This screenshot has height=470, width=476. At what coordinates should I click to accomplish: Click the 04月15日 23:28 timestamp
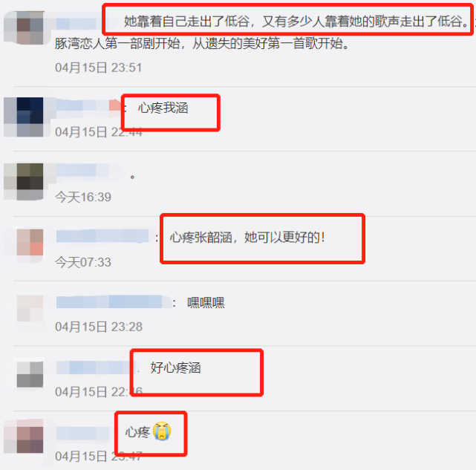pos(99,327)
